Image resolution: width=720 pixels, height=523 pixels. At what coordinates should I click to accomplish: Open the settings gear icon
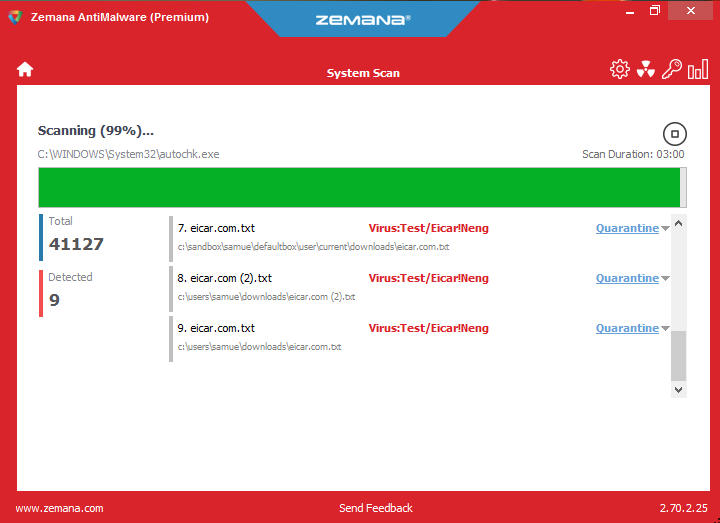click(619, 69)
